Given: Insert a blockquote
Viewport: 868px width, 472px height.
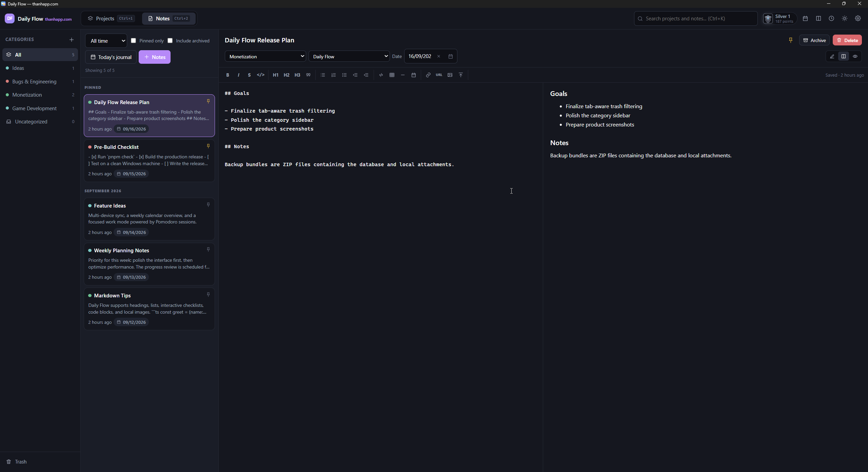Looking at the screenshot, I should click(308, 75).
